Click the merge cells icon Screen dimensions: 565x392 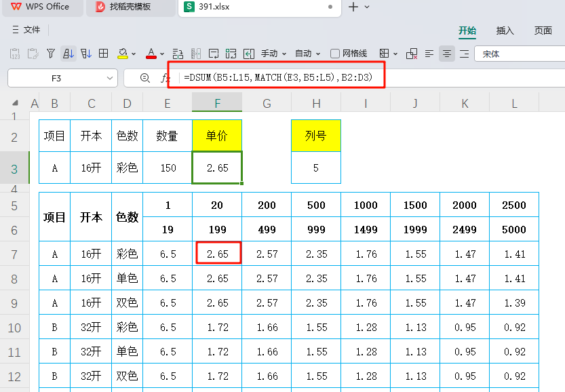231,54
